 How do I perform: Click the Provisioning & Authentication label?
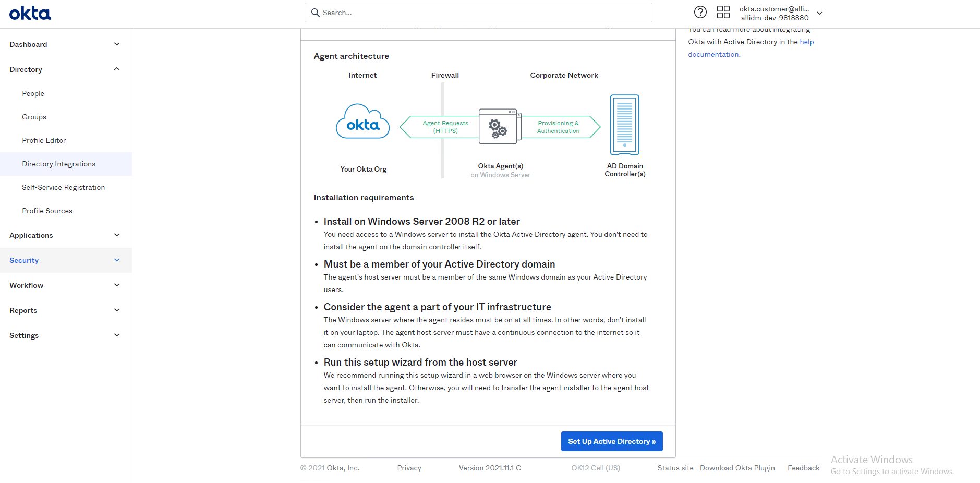click(558, 127)
